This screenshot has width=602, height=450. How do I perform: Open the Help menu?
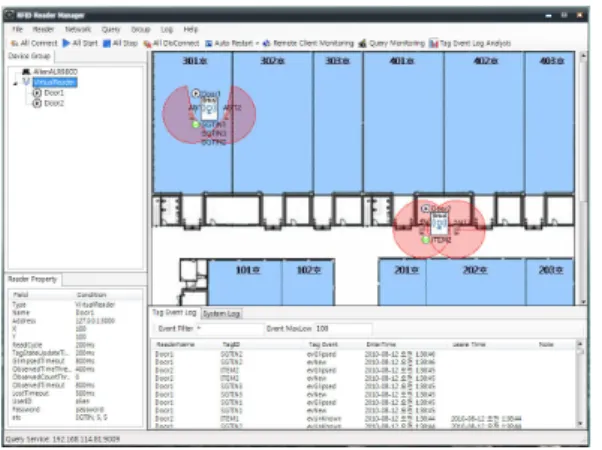pyautogui.click(x=190, y=29)
